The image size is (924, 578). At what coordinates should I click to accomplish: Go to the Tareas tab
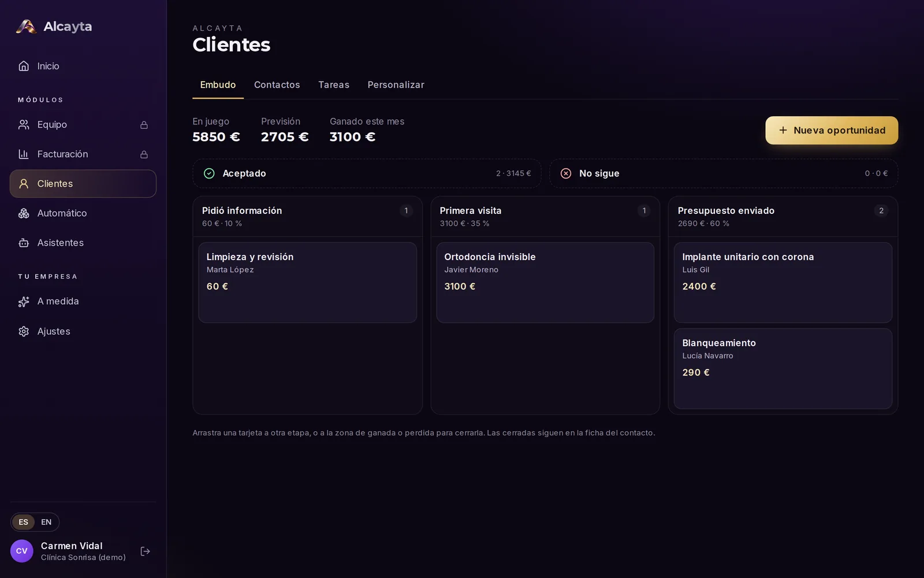[x=334, y=85]
